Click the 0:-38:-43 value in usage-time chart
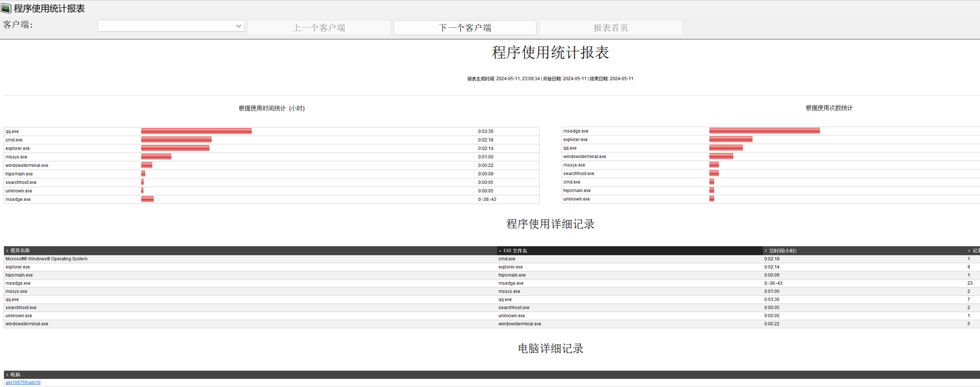 [x=487, y=200]
